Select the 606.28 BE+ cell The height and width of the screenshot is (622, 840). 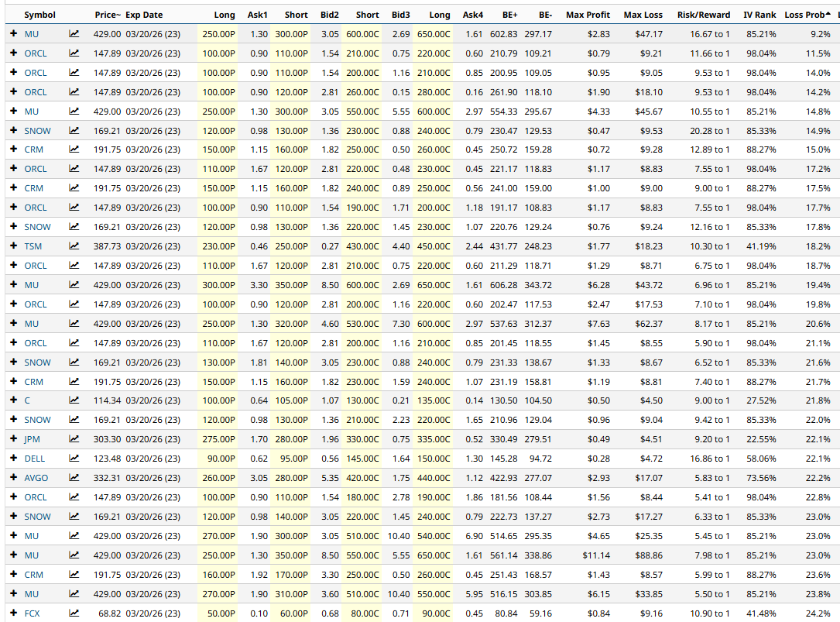pos(503,285)
